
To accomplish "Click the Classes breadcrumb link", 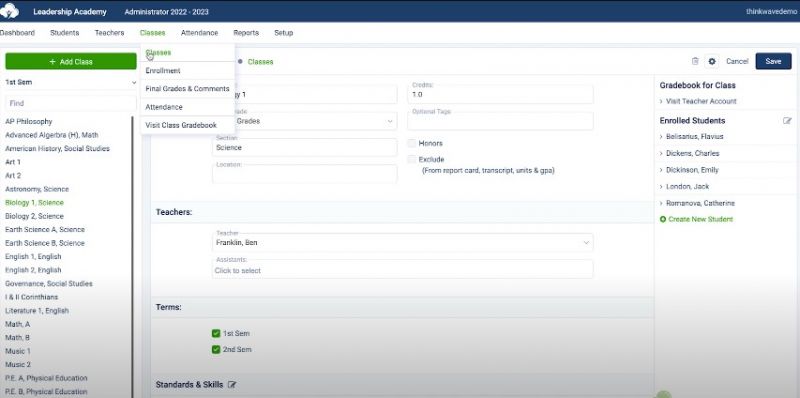I will point(260,62).
